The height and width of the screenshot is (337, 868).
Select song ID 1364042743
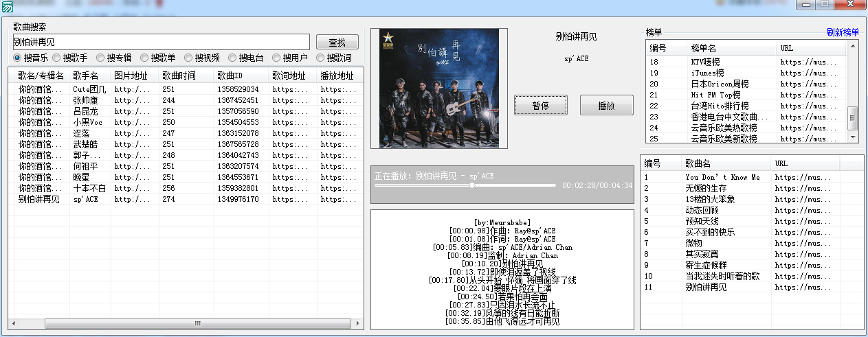(238, 155)
